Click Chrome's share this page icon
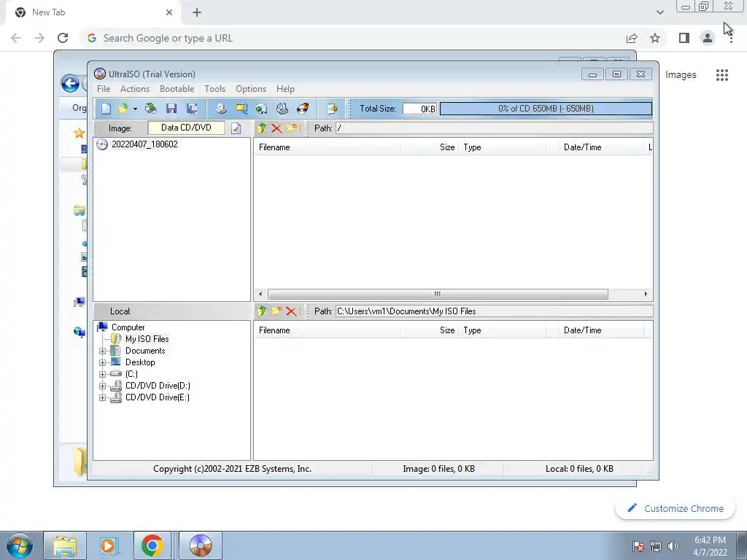 [x=632, y=38]
